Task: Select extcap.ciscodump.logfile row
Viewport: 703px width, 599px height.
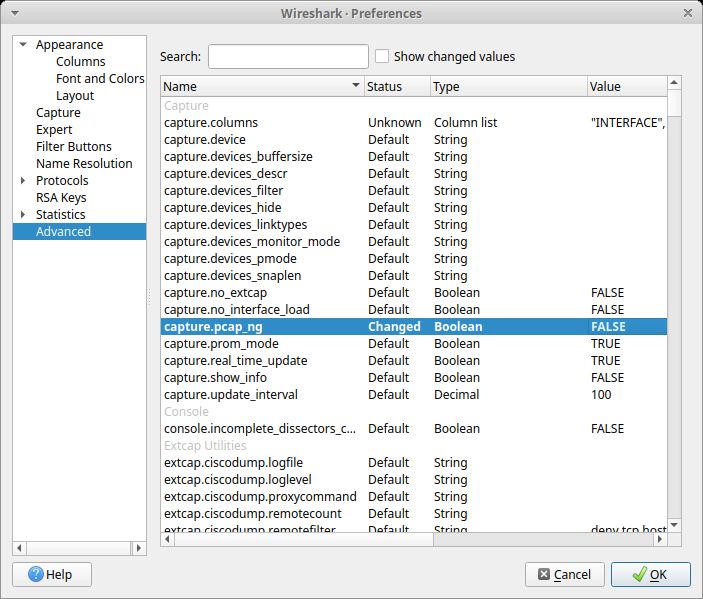Action: [x=414, y=463]
